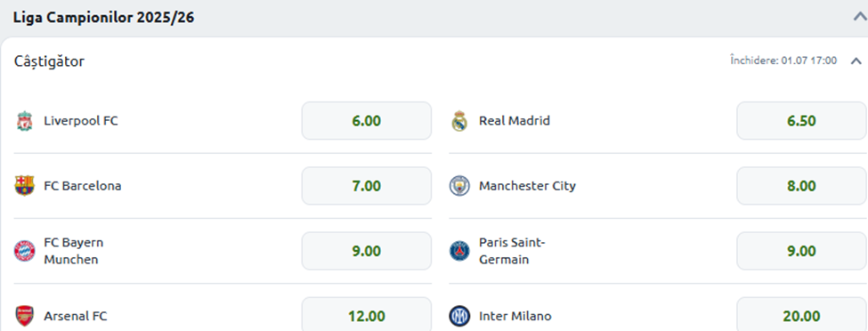The image size is (868, 331).
Task: Select Paris Saint-Germain odds 9.00
Action: tap(801, 251)
